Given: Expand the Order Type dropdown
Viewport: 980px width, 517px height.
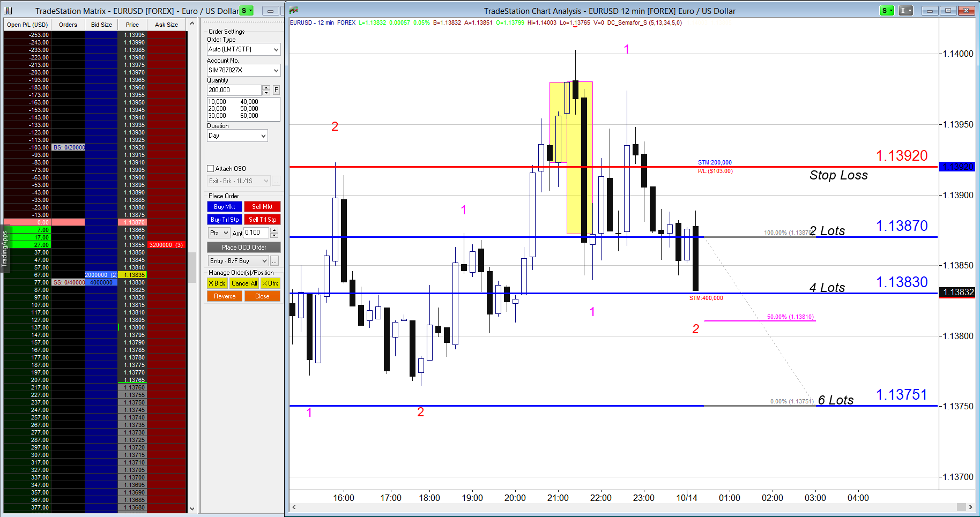Looking at the screenshot, I should [x=276, y=49].
